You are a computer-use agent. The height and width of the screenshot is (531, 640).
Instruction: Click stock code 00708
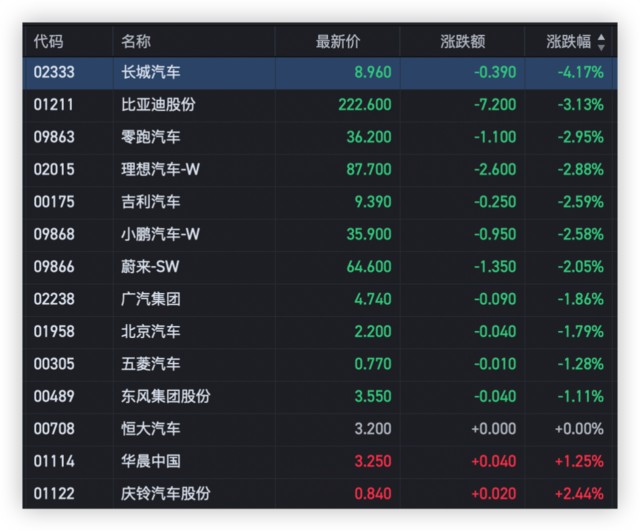tap(54, 429)
